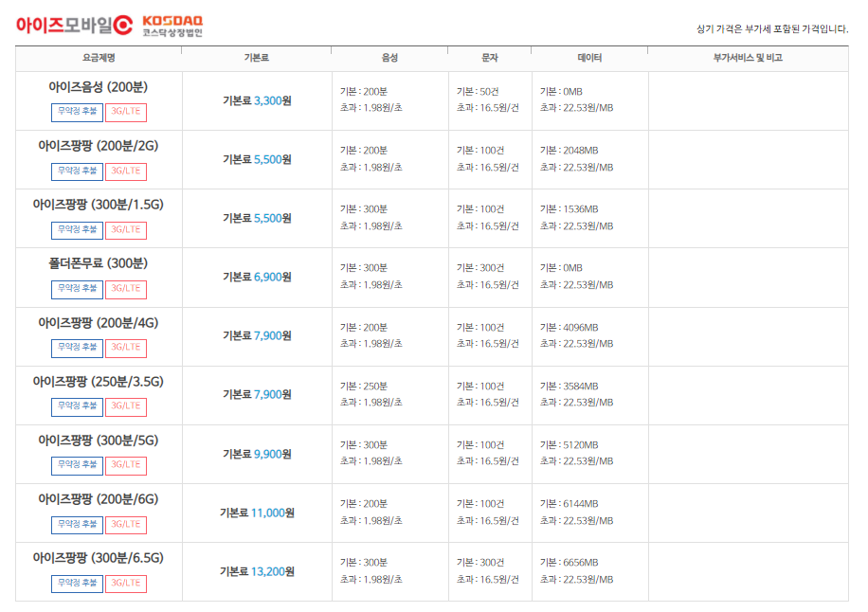The image size is (868, 612).
Task: Click 무약정 후불 badge under 아이즈팡팡 (200분/2G)
Action: (x=77, y=171)
